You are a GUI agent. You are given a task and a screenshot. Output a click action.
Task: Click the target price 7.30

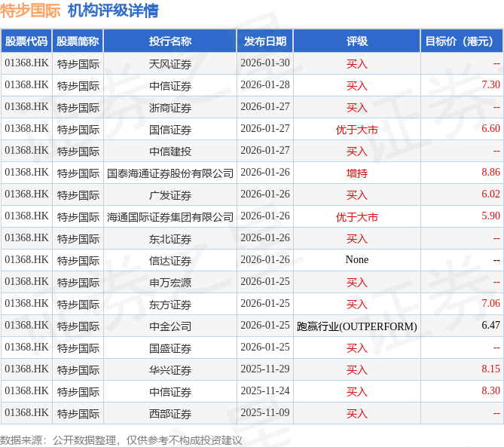[x=490, y=85]
